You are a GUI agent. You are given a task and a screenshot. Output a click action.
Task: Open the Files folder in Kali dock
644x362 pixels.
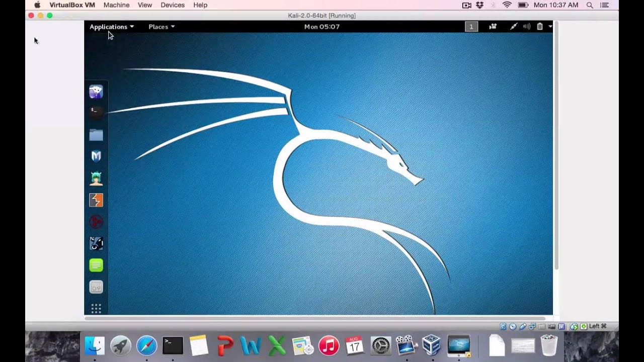pos(96,135)
